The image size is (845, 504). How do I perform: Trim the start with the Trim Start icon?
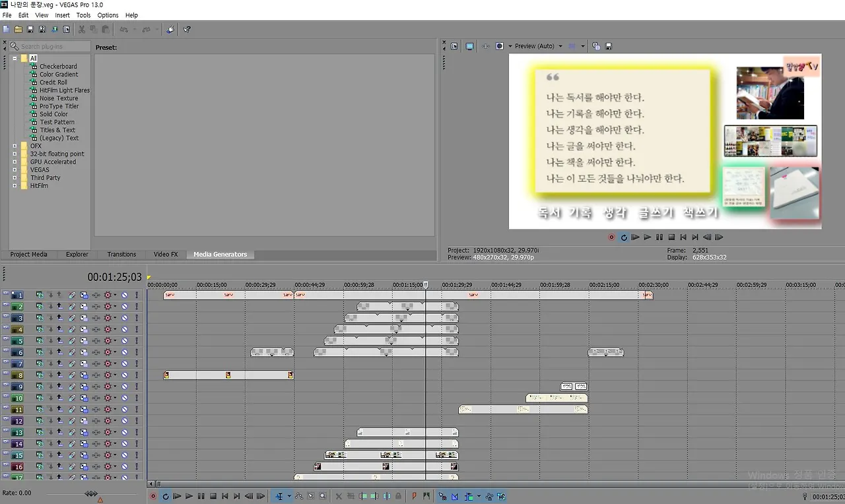coord(362,496)
